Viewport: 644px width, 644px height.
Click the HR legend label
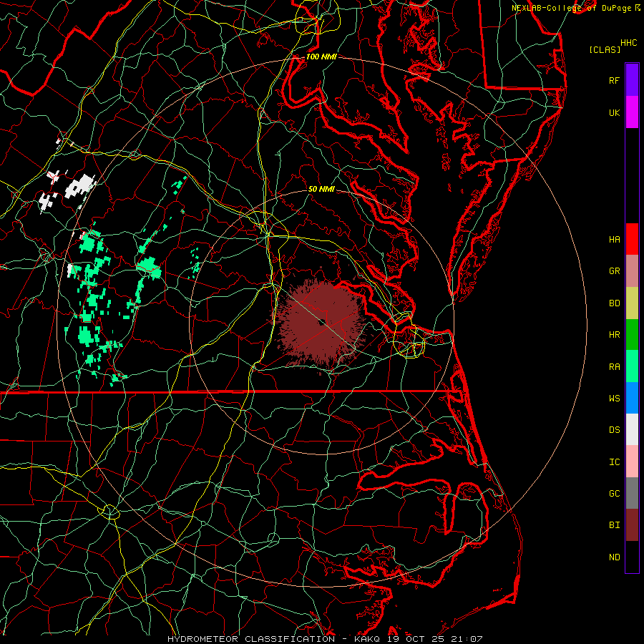614,335
